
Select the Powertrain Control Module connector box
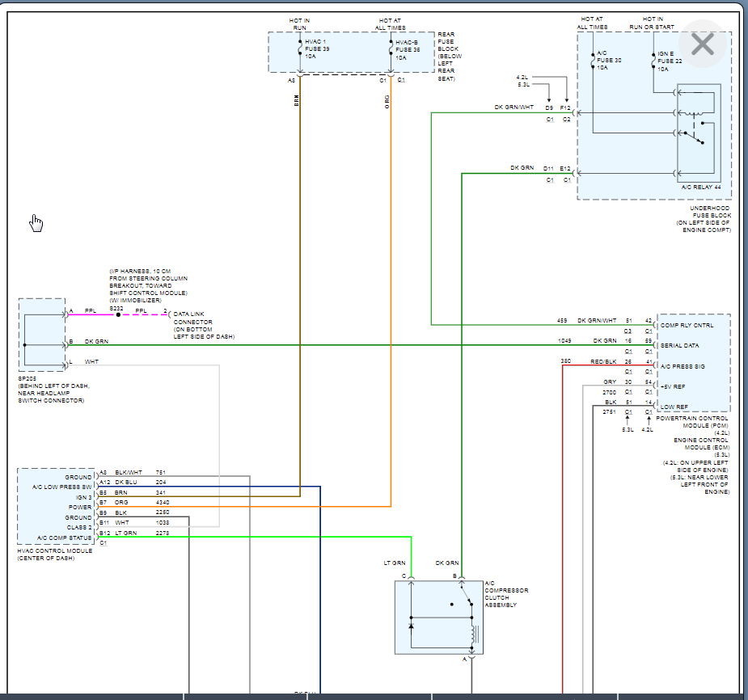click(693, 363)
